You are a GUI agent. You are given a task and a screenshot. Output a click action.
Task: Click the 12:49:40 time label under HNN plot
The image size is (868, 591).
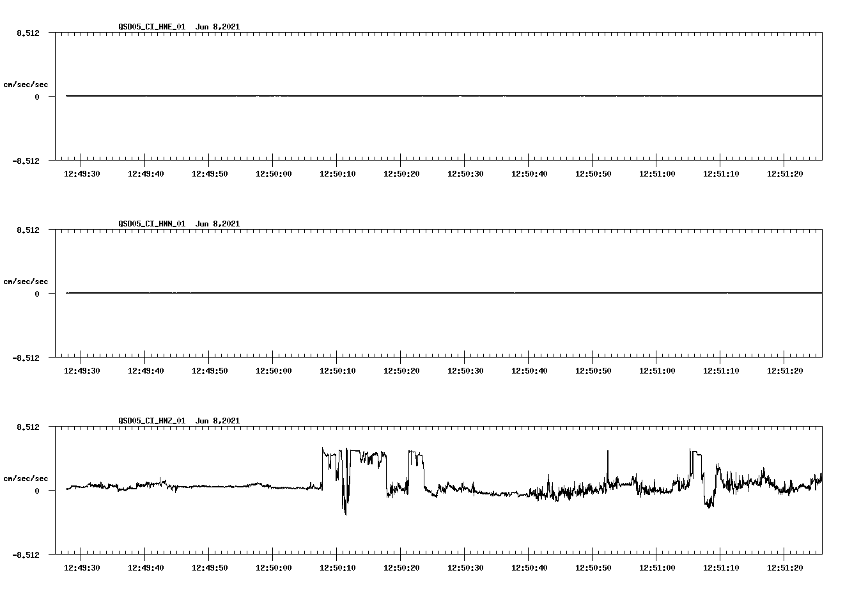coord(146,370)
